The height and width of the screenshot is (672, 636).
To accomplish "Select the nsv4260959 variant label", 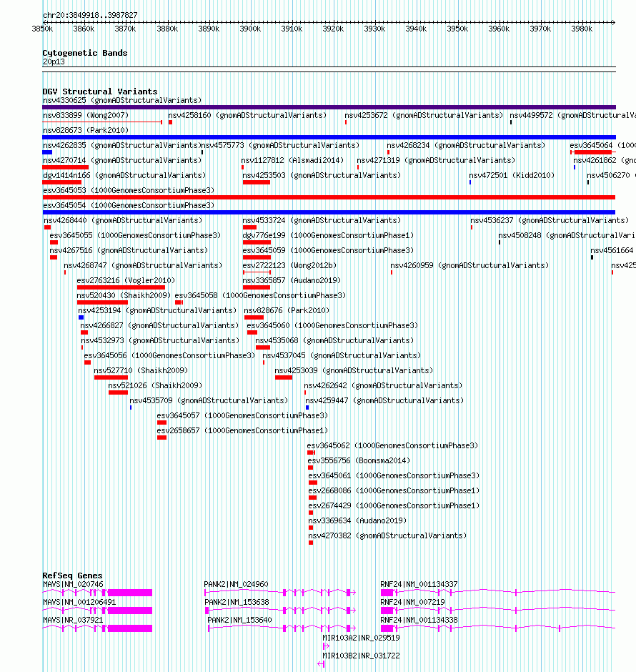I will 469,265.
